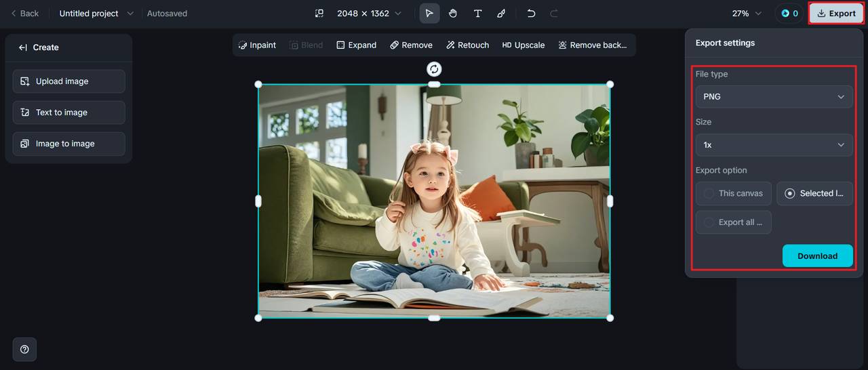Go back using the Back button
Screen dimensions: 868x370
[x=24, y=14]
